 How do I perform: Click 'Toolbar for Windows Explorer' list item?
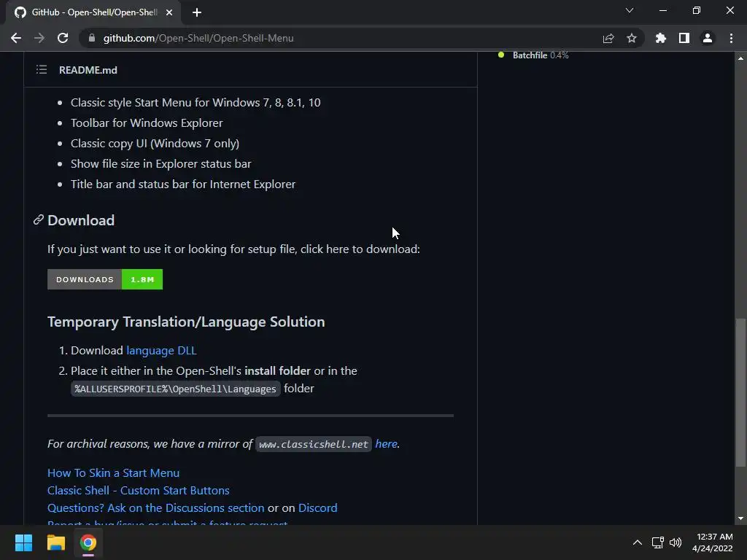147,122
